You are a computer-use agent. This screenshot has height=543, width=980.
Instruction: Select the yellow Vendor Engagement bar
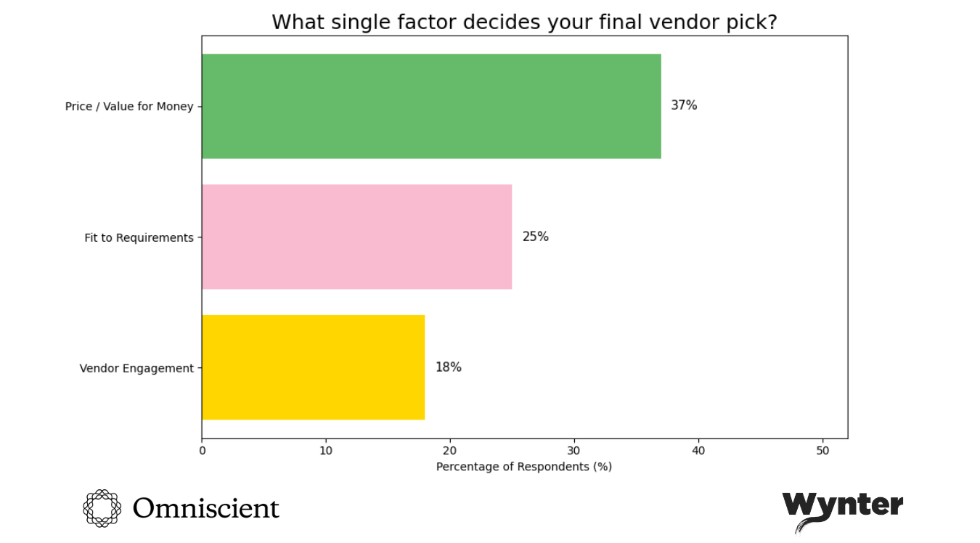[313, 367]
